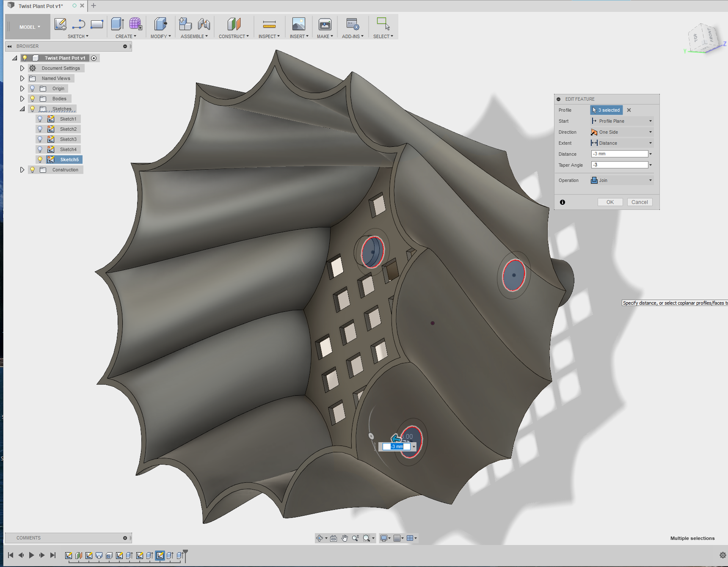Click the New Component assemble icon
728x567 pixels.
185,24
